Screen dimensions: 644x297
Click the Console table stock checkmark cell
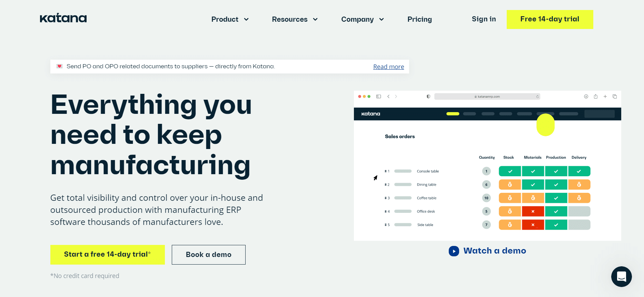click(510, 171)
